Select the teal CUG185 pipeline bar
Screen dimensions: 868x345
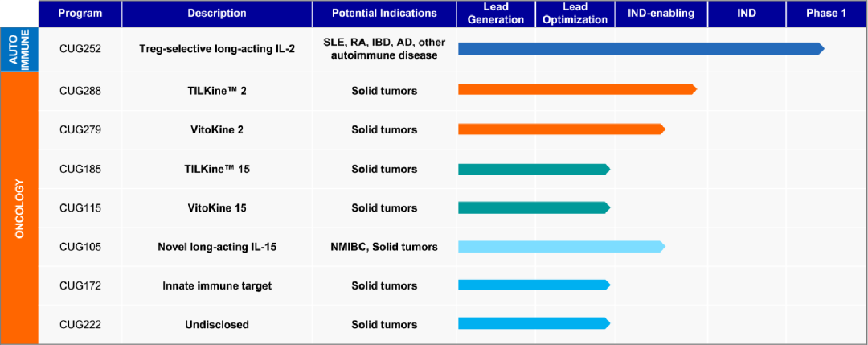(534, 169)
